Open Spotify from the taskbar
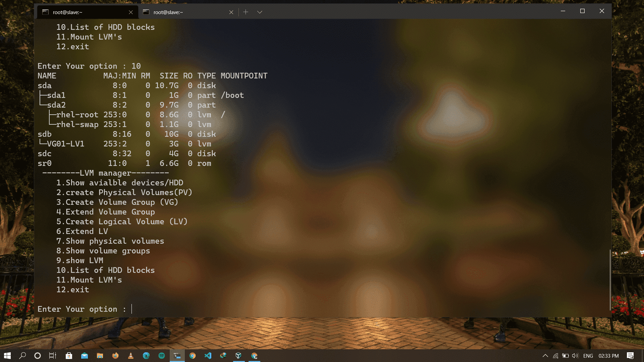Screen dimensions: 644x362 click(162, 356)
